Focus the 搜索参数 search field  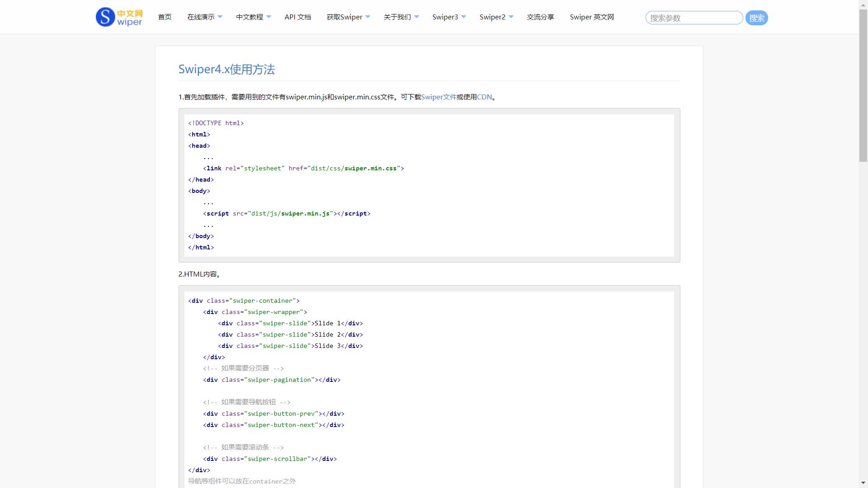694,18
